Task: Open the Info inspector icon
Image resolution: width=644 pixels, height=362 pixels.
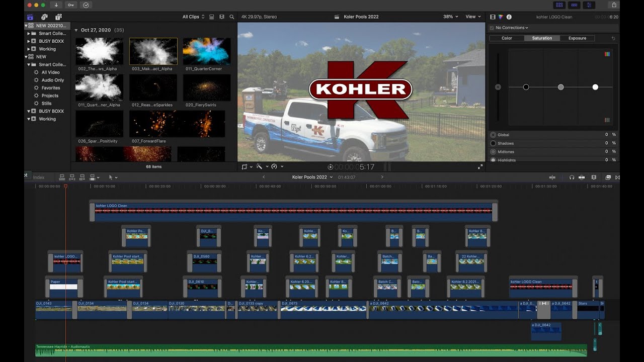Action: 509,17
